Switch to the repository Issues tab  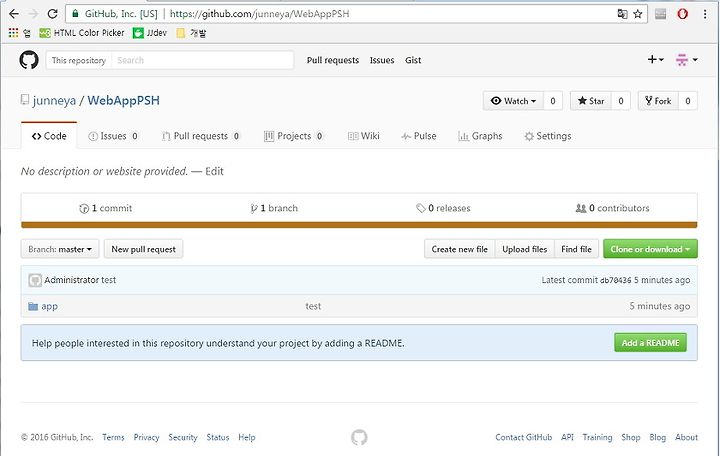tap(113, 136)
